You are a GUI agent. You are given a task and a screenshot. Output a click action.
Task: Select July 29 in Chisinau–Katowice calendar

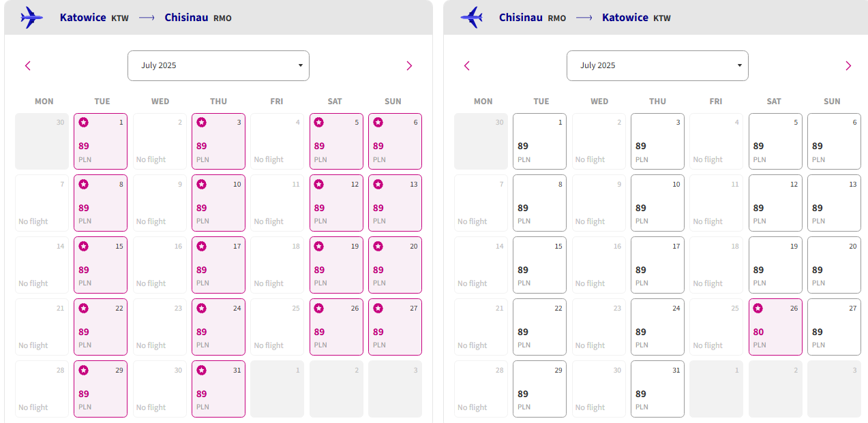(x=540, y=389)
